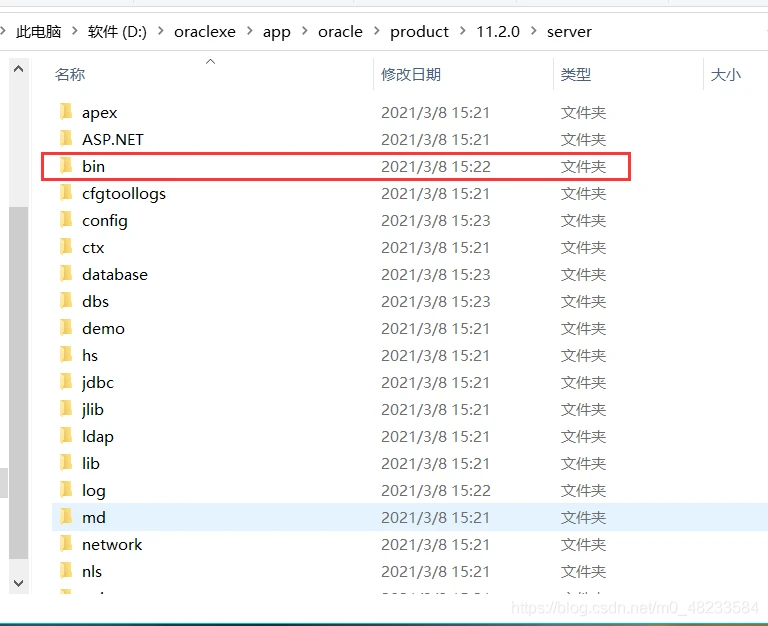Click the network folder icon
The width and height of the screenshot is (768, 626).
(x=66, y=544)
